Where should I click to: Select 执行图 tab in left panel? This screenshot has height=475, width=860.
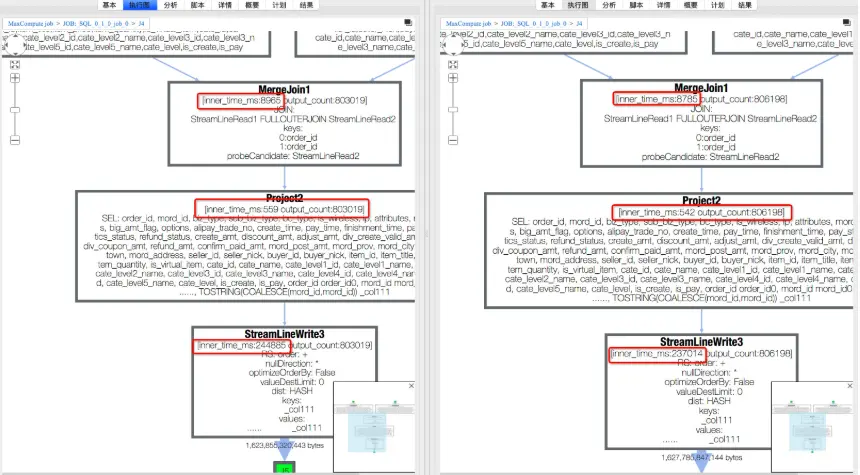(x=140, y=5)
